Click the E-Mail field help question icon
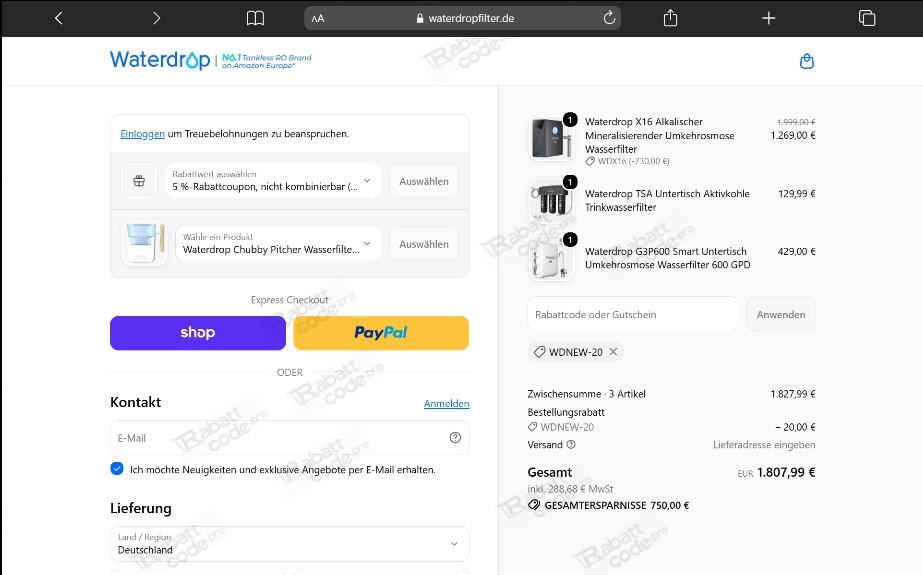The height and width of the screenshot is (575, 923). pyautogui.click(x=455, y=437)
